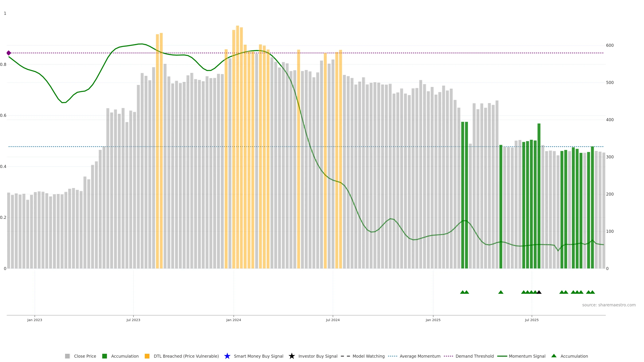Click the orange DTL Breached color swatch
The height and width of the screenshot is (362, 644).
tap(147, 356)
